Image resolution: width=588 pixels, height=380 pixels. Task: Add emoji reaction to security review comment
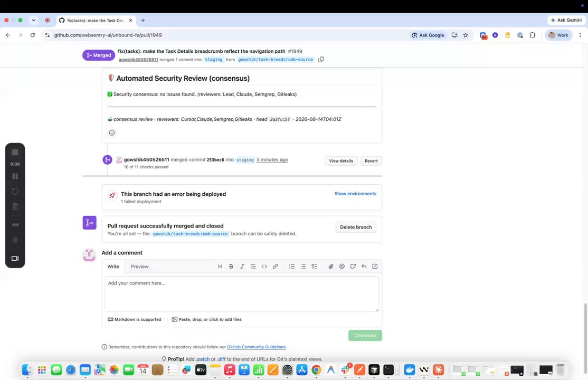112,133
